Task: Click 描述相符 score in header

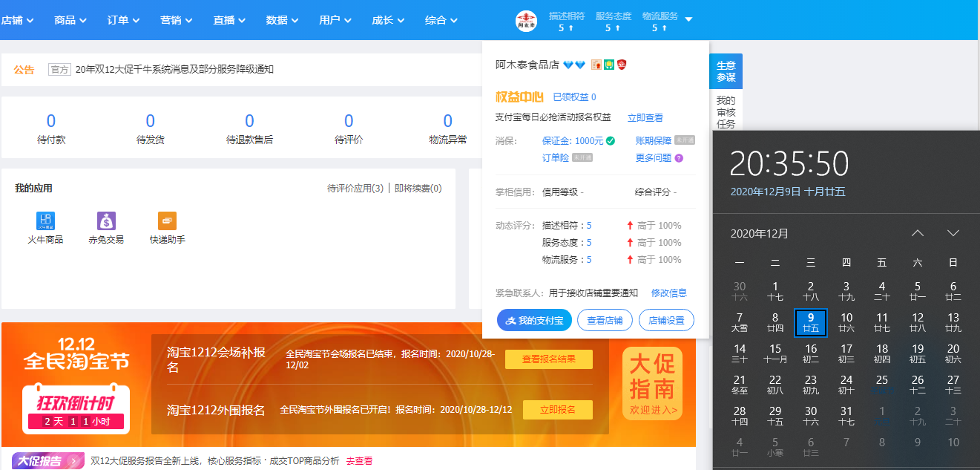Action: pos(567,22)
